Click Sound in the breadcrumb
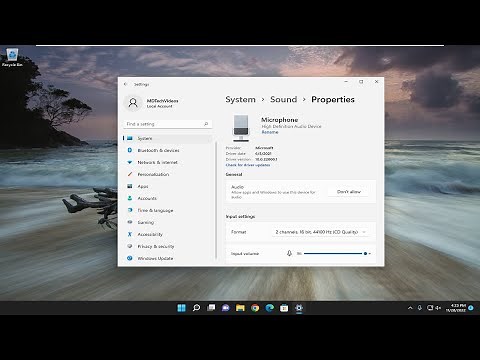Viewport: 480px width, 360px height. [x=284, y=99]
